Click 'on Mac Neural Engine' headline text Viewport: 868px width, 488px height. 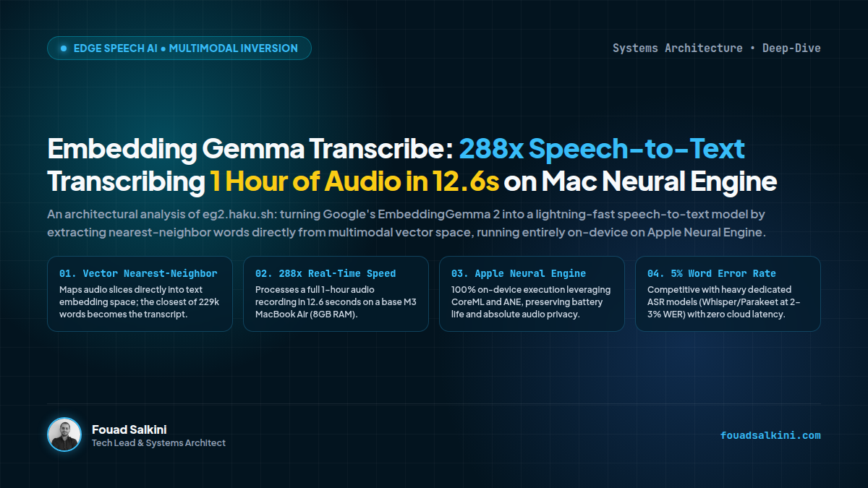[x=641, y=181]
